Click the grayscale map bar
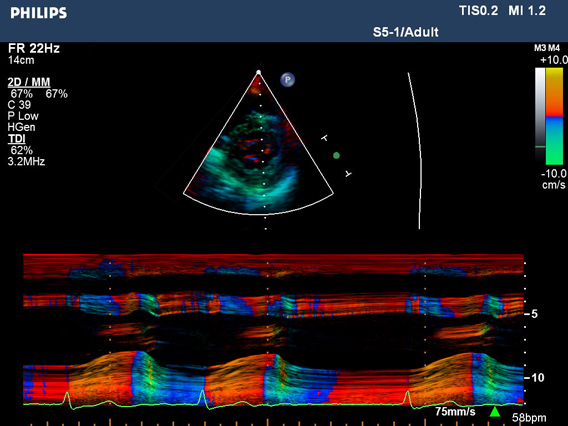This screenshot has width=568, height=426. point(540,116)
